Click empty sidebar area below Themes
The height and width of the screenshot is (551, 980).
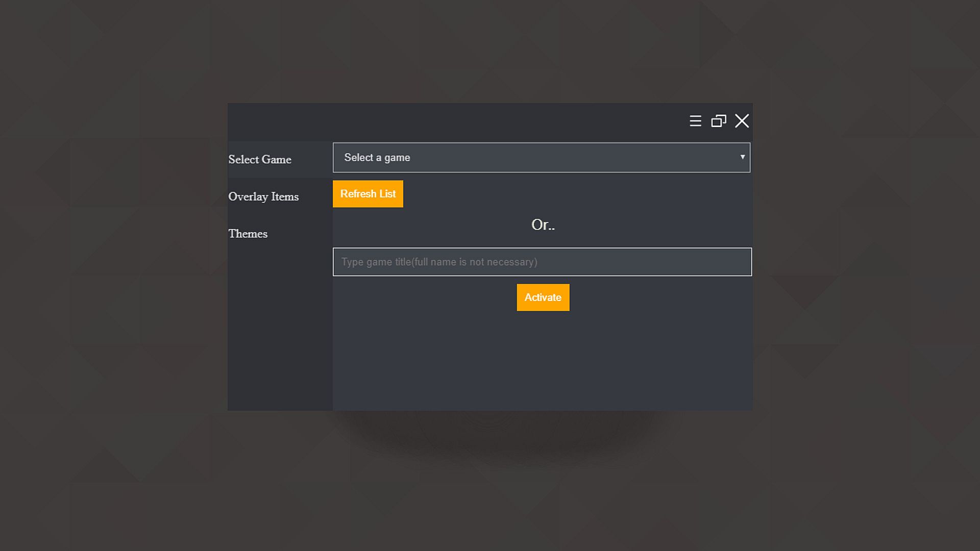280,332
